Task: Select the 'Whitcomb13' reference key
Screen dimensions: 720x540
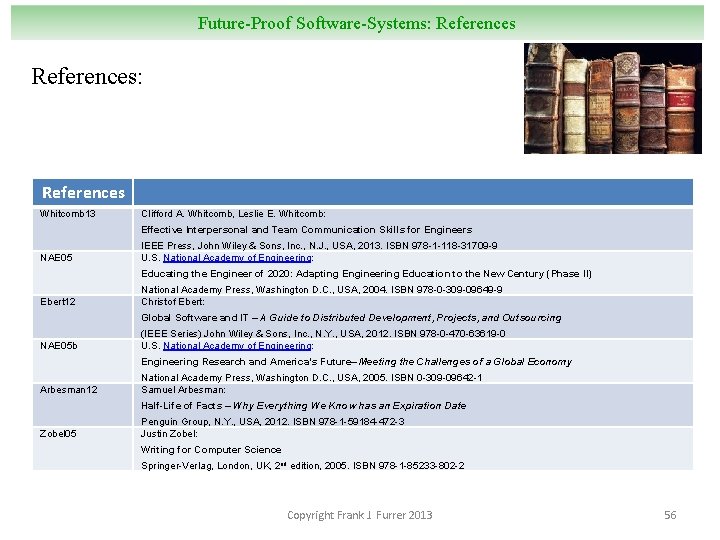Action: (68, 214)
